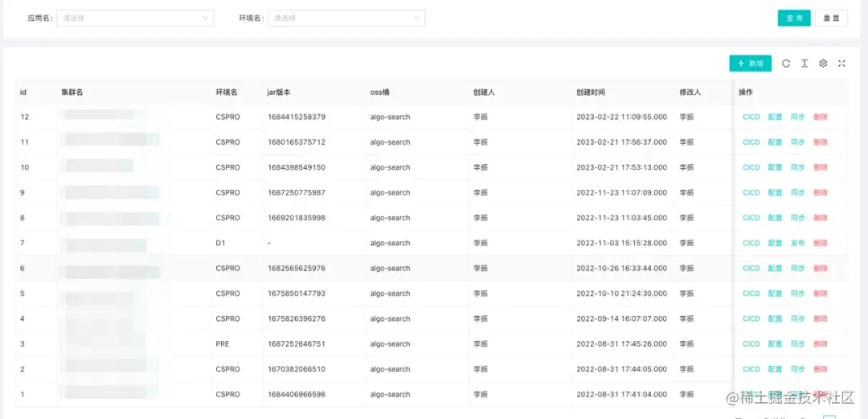Click 同步 link in row id 12
Screen dimensions: 868x419
pyautogui.click(x=798, y=117)
